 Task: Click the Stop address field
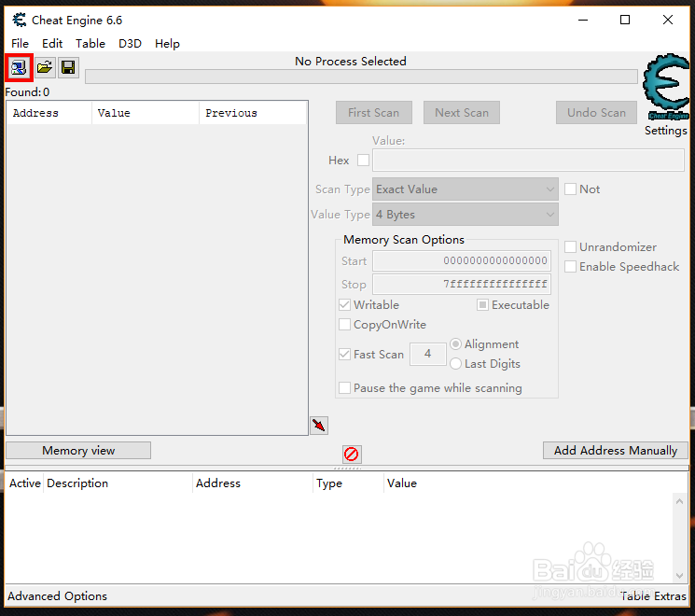point(462,285)
